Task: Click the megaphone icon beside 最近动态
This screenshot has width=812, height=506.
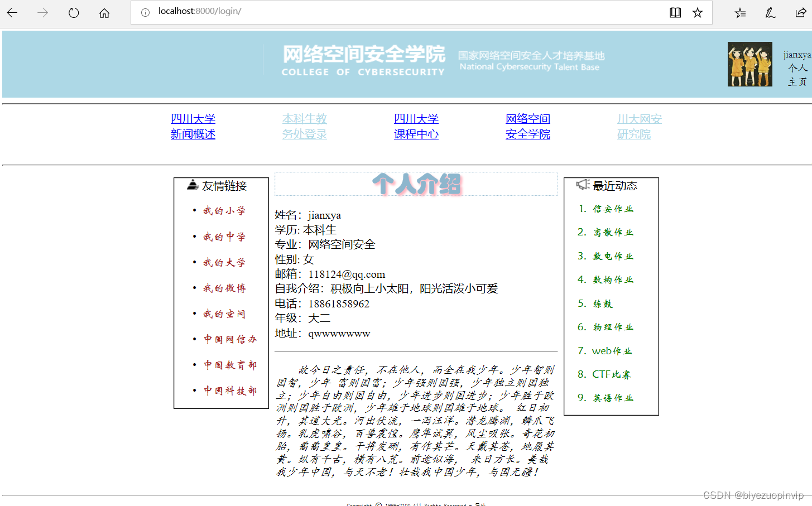Action: tap(583, 185)
